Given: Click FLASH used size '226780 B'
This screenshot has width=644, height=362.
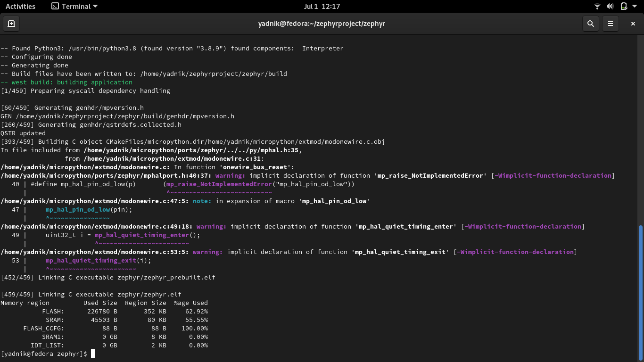Looking at the screenshot, I should (102, 311).
